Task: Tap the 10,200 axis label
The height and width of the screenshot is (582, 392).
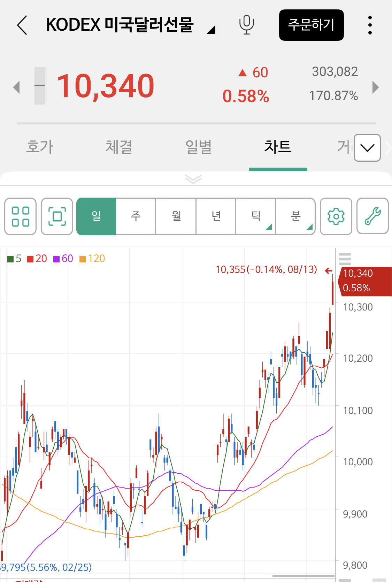Action: pyautogui.click(x=358, y=358)
